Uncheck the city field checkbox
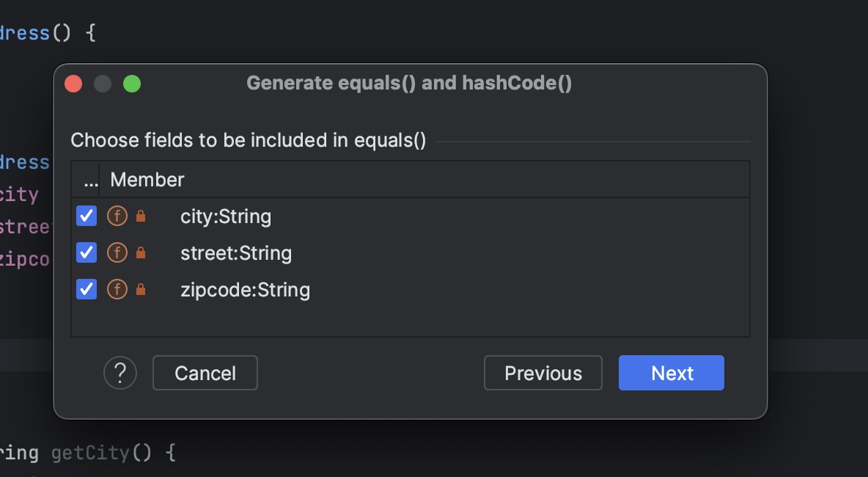The image size is (868, 477). (x=87, y=216)
